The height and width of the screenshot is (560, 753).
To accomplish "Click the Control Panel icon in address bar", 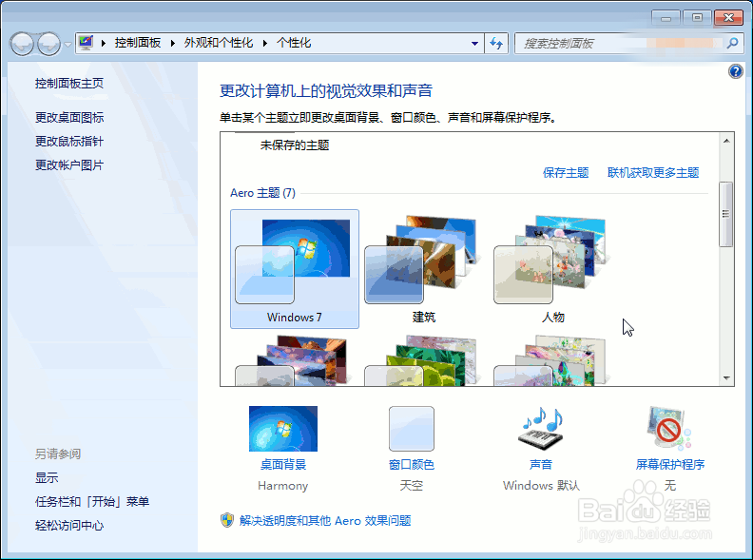I will 86,43.
